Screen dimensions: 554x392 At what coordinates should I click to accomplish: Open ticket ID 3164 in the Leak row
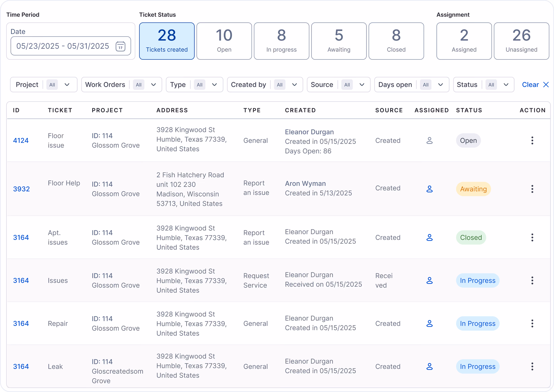click(x=21, y=366)
